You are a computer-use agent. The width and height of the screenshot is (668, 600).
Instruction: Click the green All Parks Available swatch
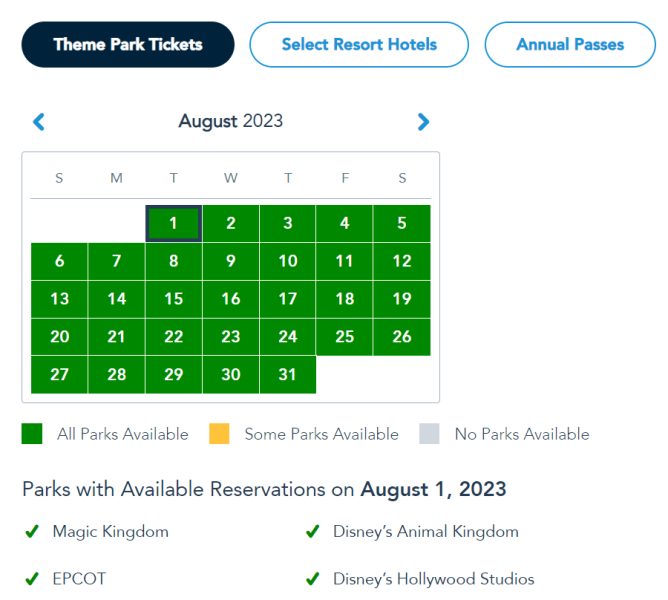pos(32,434)
